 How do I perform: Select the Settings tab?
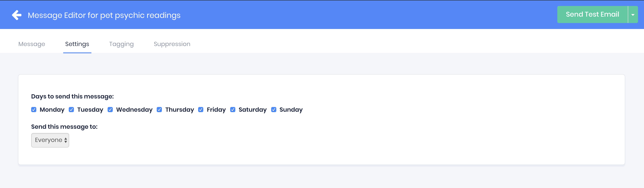(77, 44)
